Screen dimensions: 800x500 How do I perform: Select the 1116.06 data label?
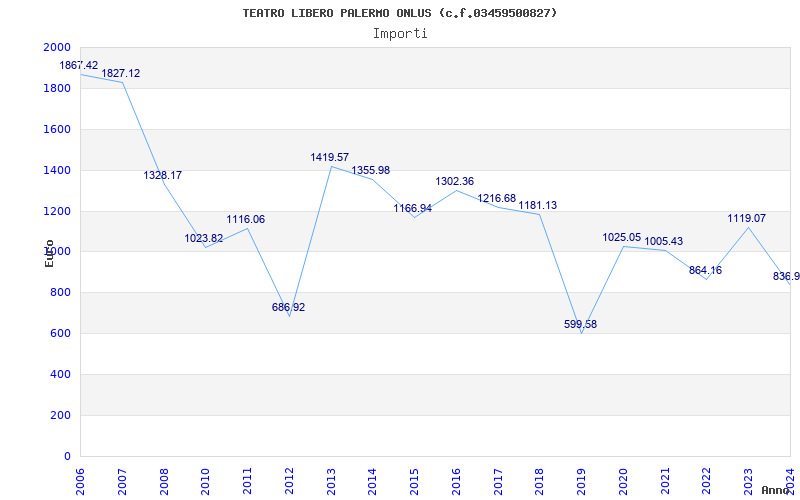(245, 219)
